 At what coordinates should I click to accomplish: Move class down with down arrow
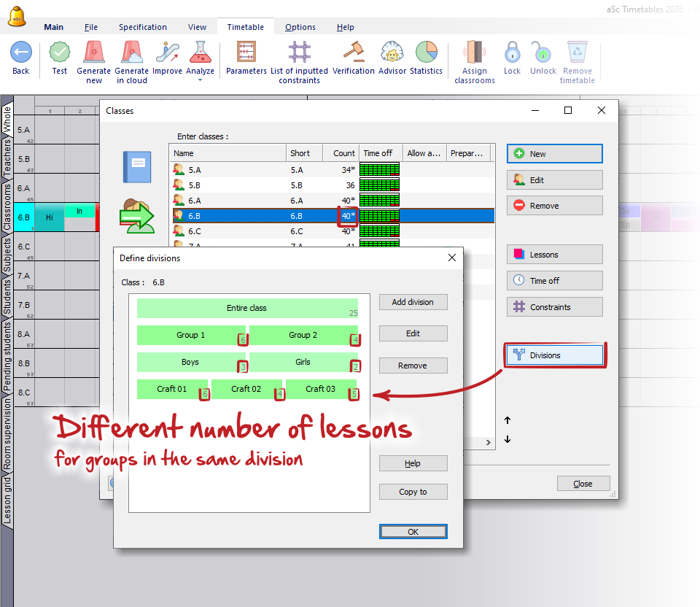pyautogui.click(x=507, y=439)
